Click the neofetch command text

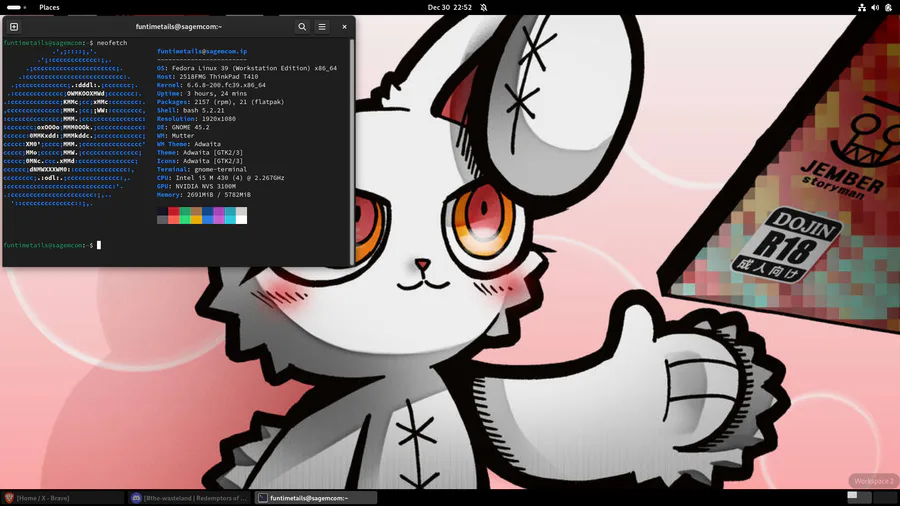(112, 43)
